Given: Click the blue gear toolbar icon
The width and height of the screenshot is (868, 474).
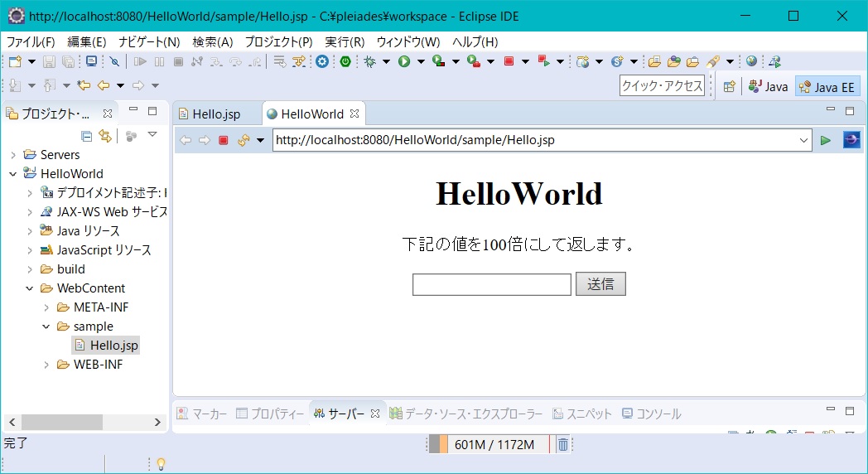Looking at the screenshot, I should [x=322, y=61].
